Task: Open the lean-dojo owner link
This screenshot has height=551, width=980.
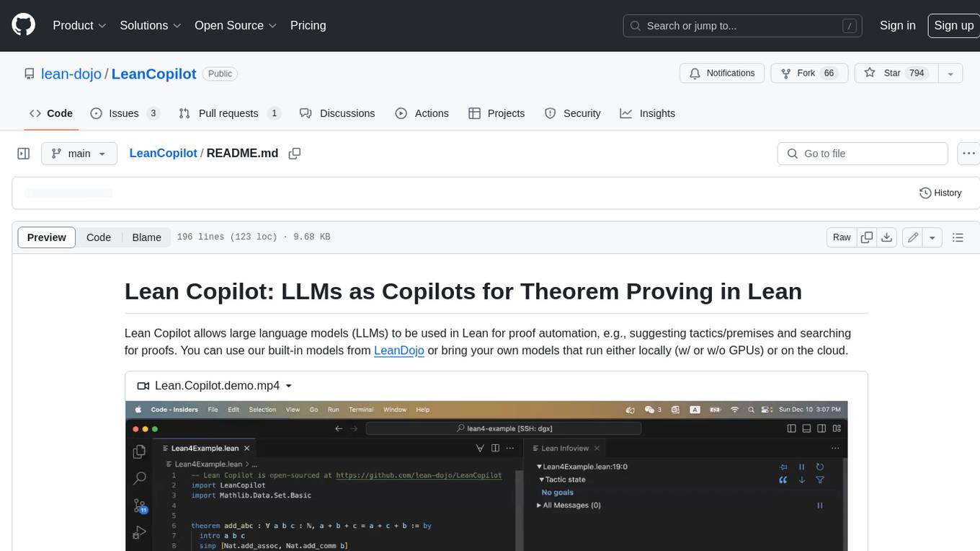Action: (71, 74)
